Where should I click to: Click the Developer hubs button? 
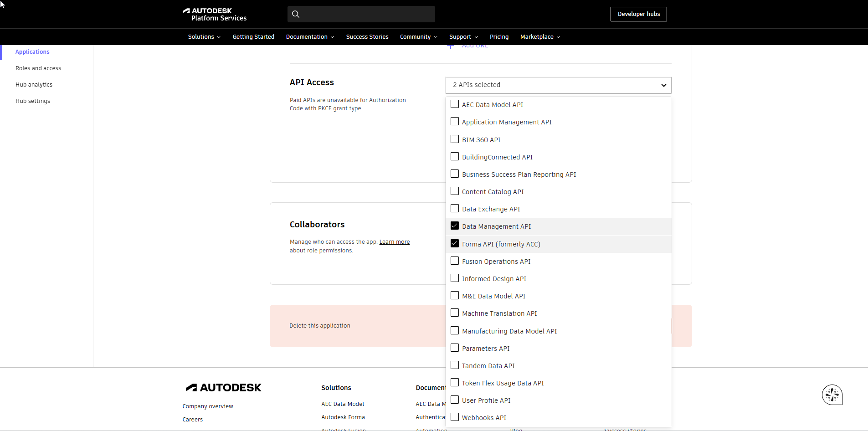(x=639, y=14)
